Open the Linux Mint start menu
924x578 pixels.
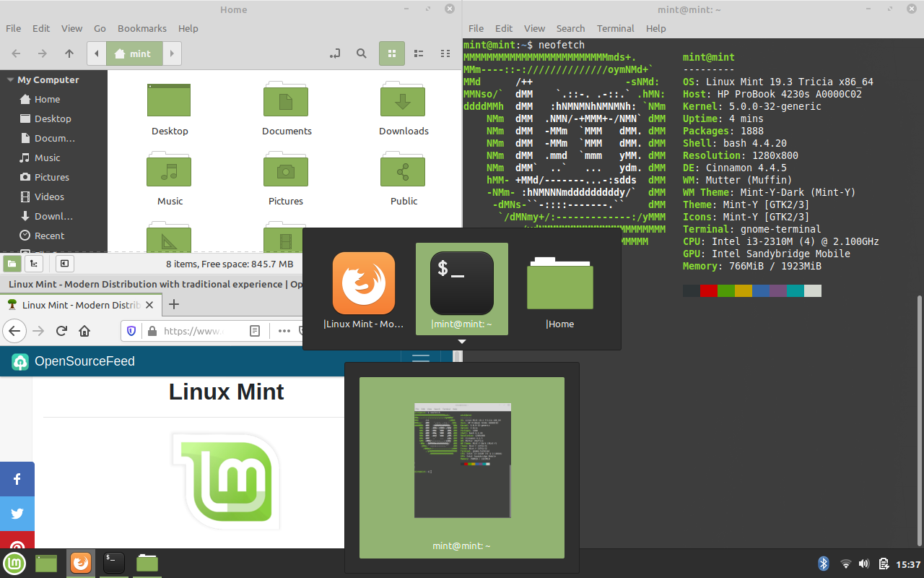tap(14, 563)
